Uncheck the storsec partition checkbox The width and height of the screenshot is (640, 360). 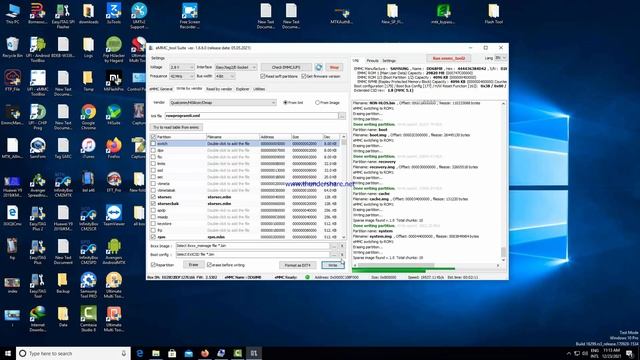tap(153, 197)
